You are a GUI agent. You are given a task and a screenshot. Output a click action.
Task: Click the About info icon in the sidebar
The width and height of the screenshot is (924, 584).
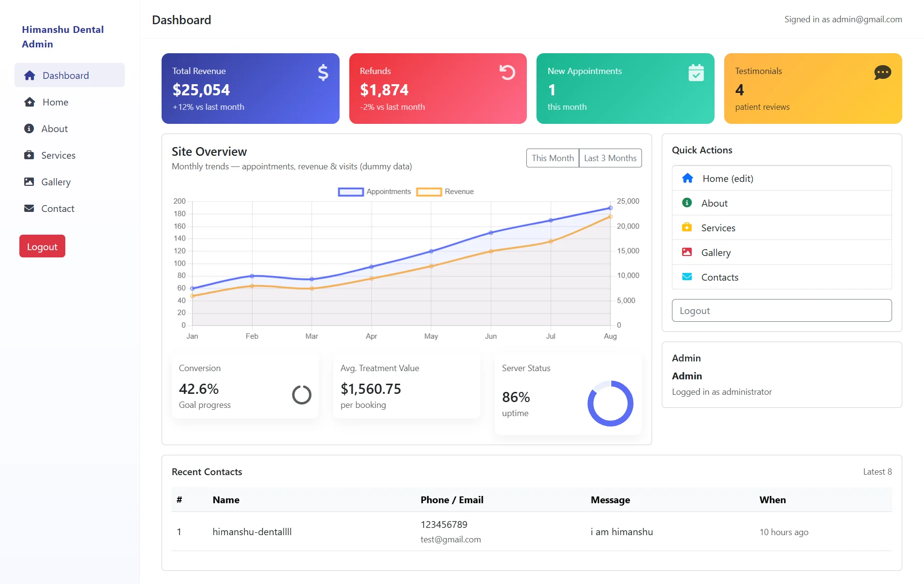30,128
